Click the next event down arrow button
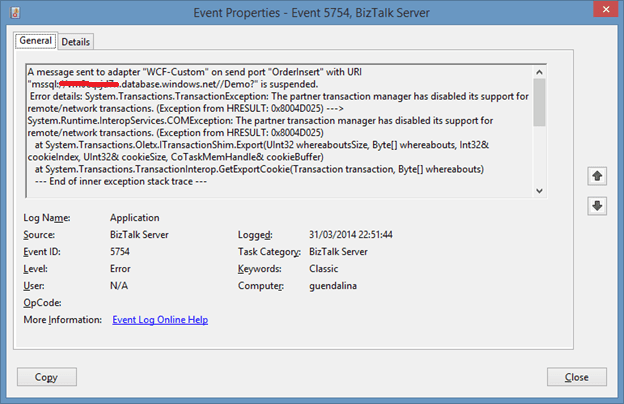Image resolution: width=624 pixels, height=404 pixels. [x=597, y=206]
